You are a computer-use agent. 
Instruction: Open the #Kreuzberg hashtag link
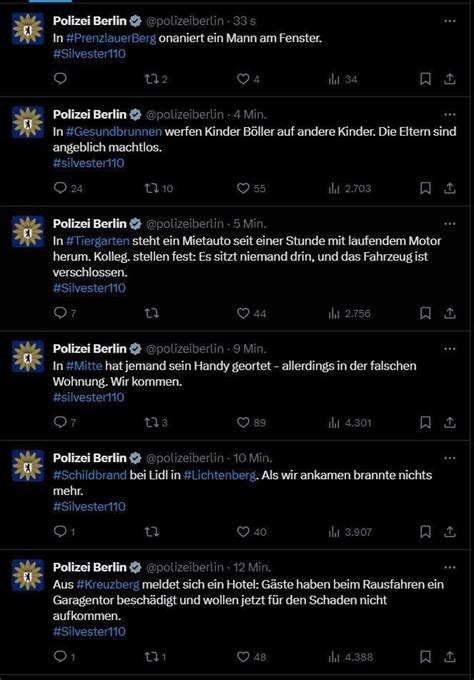[108, 584]
